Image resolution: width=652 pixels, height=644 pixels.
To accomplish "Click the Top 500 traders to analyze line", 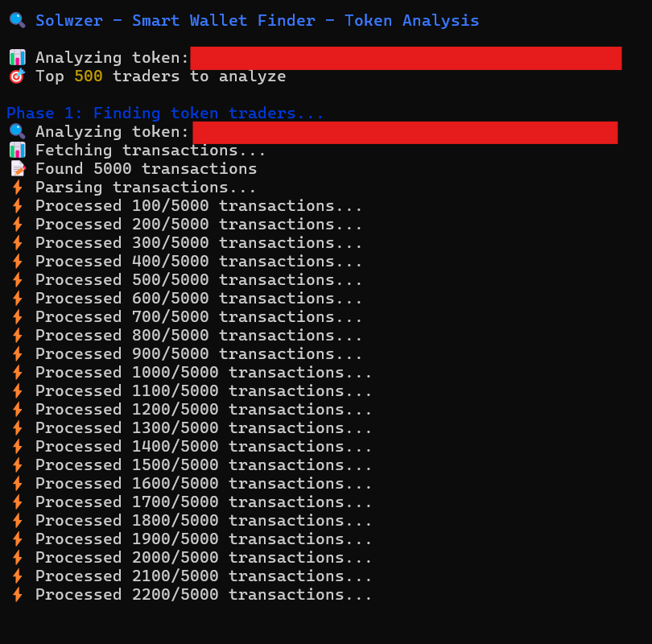I will point(160,76).
